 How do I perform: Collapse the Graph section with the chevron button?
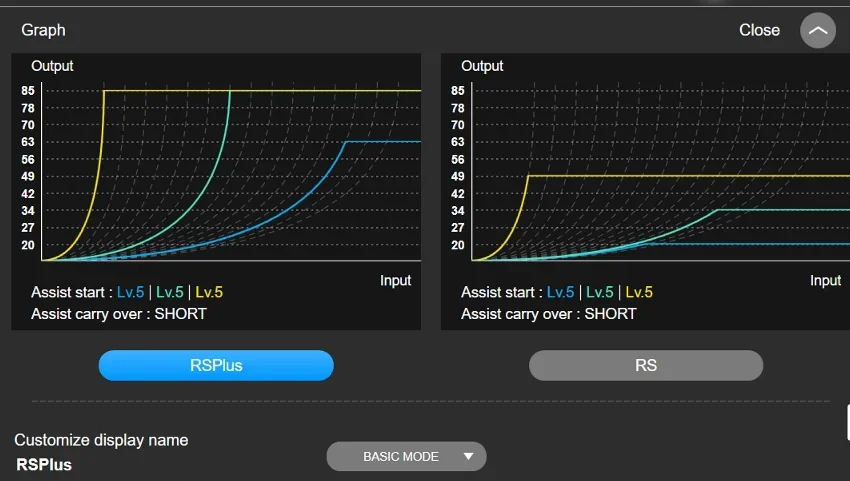coord(817,30)
